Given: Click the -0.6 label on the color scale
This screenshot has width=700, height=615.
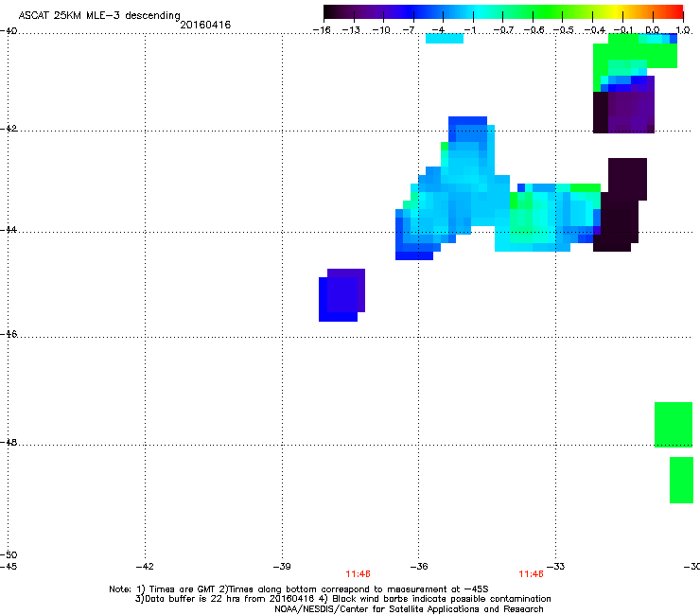Looking at the screenshot, I should pyautogui.click(x=533, y=30).
